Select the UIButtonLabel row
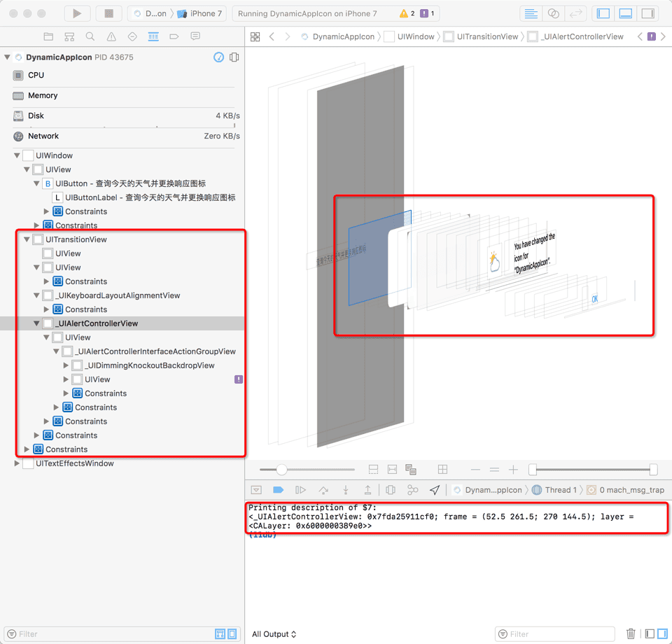 (143, 197)
